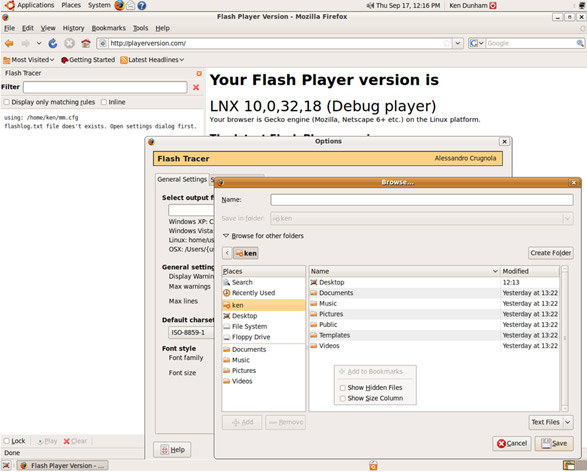Open the home page via house icon
The width and height of the screenshot is (587, 472).
(x=86, y=43)
